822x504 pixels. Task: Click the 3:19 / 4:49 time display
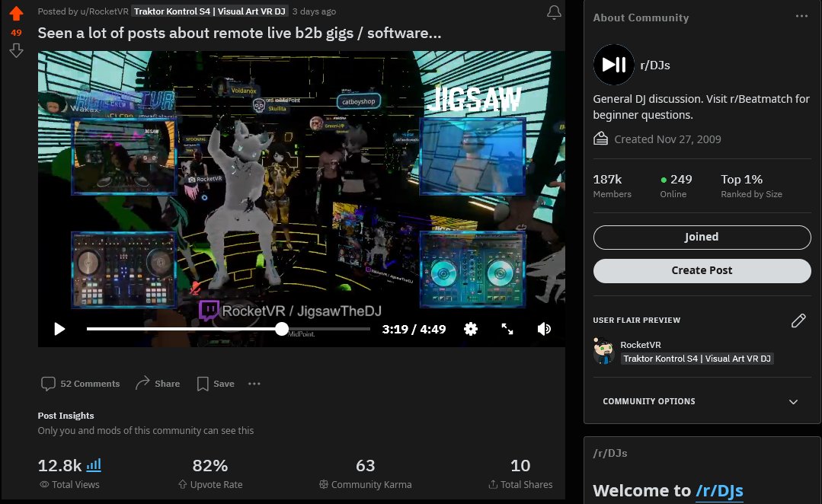pos(414,329)
